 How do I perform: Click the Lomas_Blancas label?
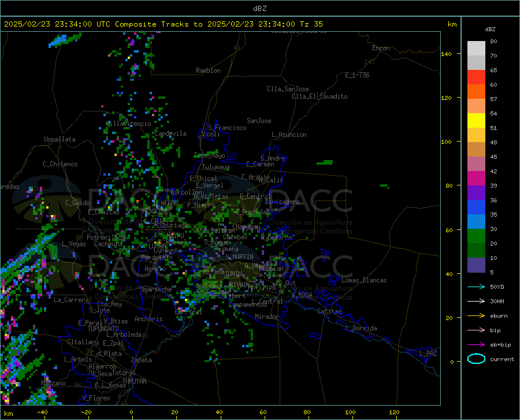pos(364,280)
